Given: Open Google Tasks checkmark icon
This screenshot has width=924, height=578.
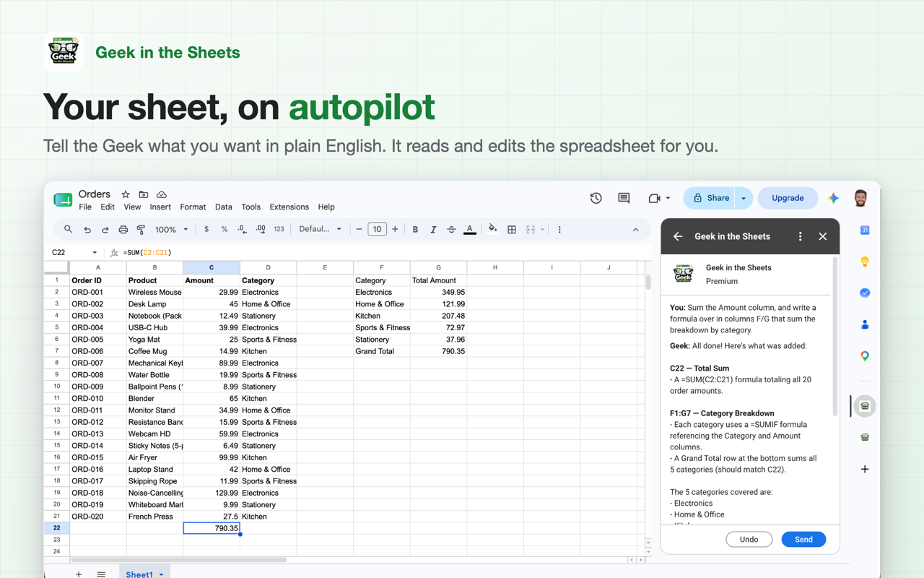Looking at the screenshot, I should 865,293.
